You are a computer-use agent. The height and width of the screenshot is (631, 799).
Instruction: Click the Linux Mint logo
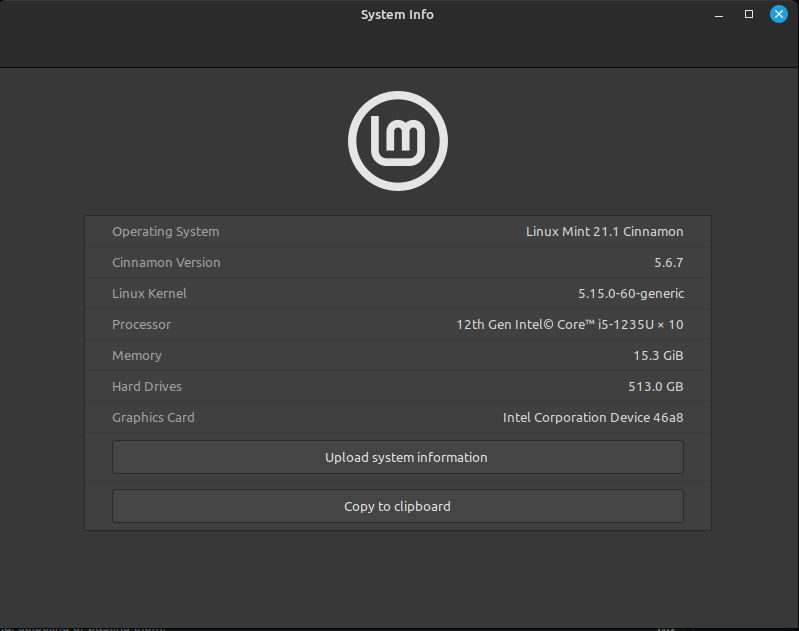(x=398, y=141)
